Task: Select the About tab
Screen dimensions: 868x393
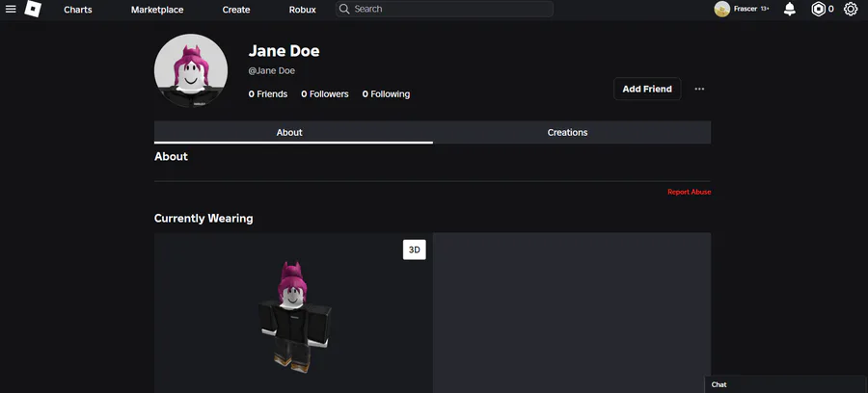Action: 293,133
